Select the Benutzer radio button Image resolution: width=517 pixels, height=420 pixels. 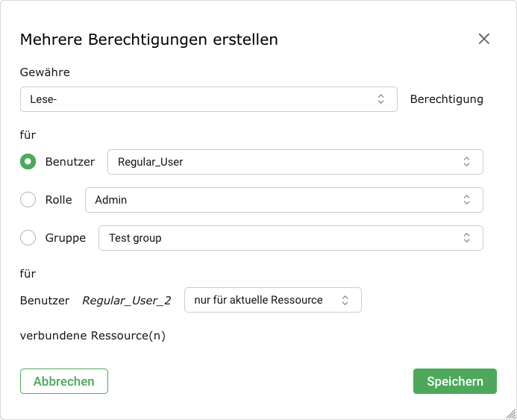coord(28,162)
